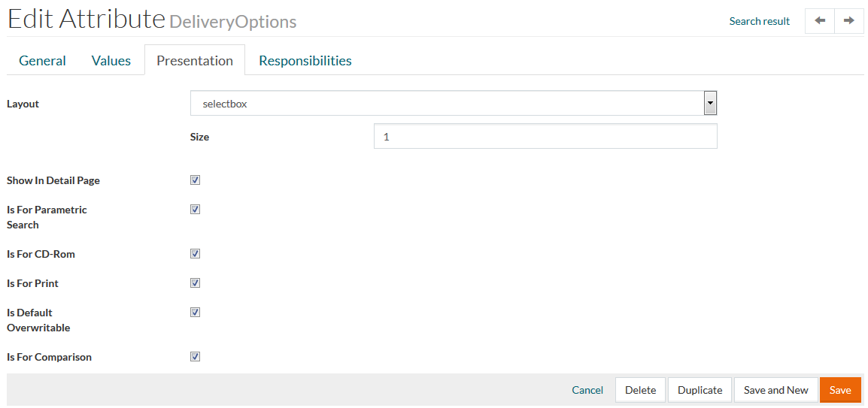Click the Search result link

(760, 21)
